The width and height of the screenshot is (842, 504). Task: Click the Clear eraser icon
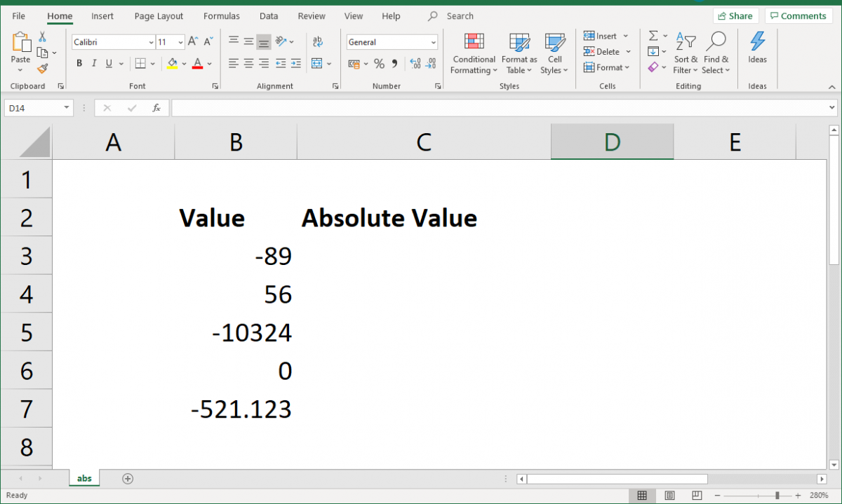(x=653, y=67)
